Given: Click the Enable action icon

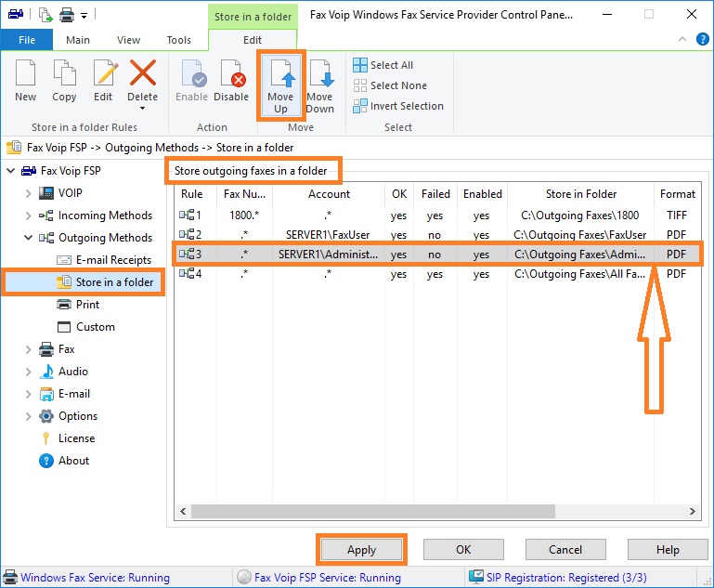Looking at the screenshot, I should [194, 72].
